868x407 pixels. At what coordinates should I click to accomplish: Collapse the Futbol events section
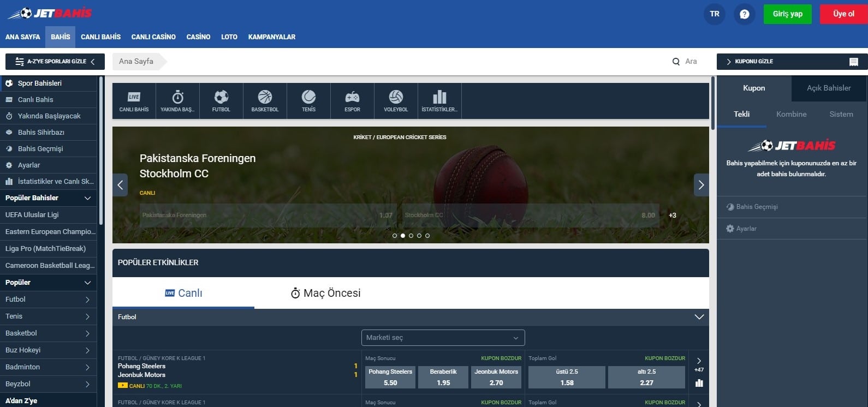click(699, 317)
